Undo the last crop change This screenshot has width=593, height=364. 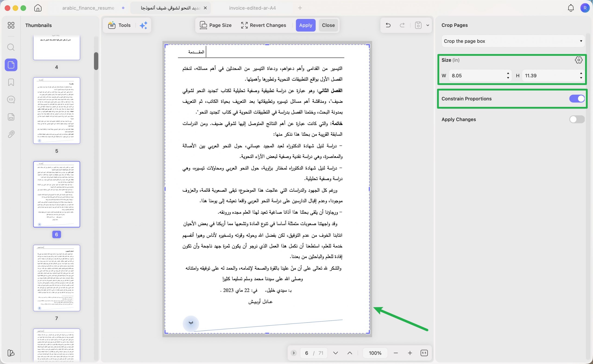coord(388,25)
